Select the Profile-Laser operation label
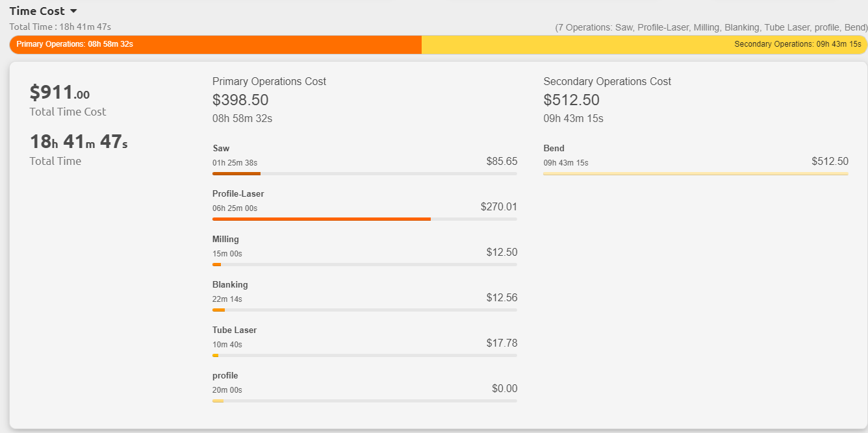Image resolution: width=868 pixels, height=433 pixels. (238, 193)
